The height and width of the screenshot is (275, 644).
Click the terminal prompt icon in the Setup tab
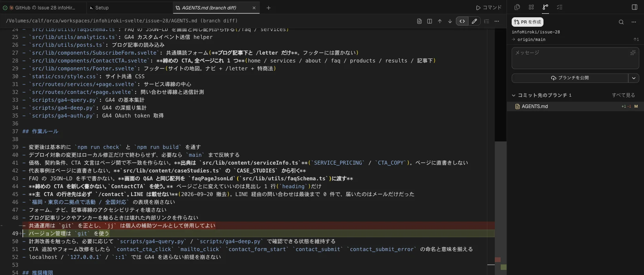coord(91,7)
